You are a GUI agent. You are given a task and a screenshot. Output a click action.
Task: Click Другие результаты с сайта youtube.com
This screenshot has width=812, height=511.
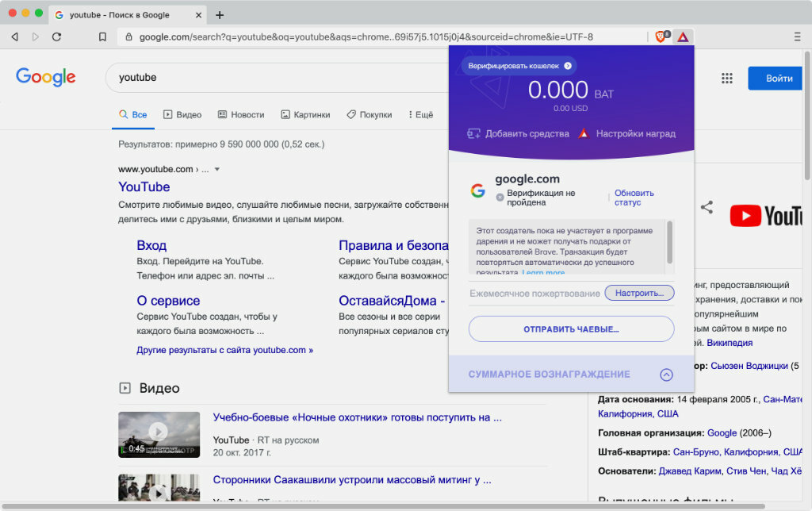point(224,350)
